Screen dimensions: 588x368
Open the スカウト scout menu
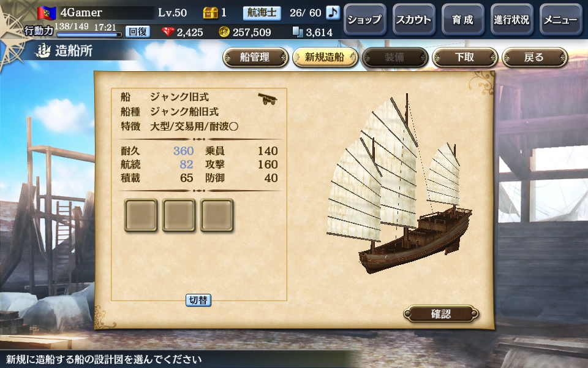click(x=414, y=20)
